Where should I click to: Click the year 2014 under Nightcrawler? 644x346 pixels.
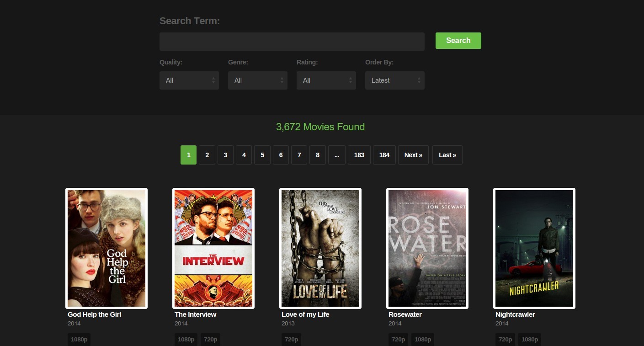(502, 324)
